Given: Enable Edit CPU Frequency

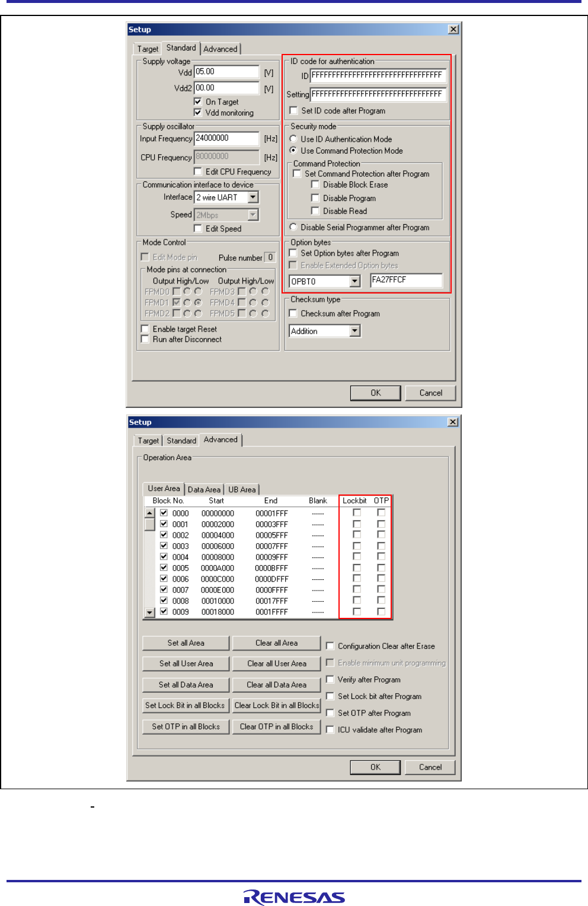Looking at the screenshot, I should [198, 171].
